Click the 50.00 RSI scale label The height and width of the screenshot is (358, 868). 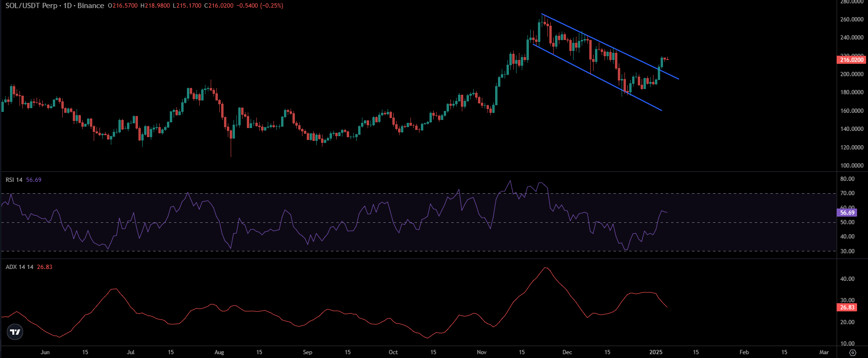pos(848,222)
